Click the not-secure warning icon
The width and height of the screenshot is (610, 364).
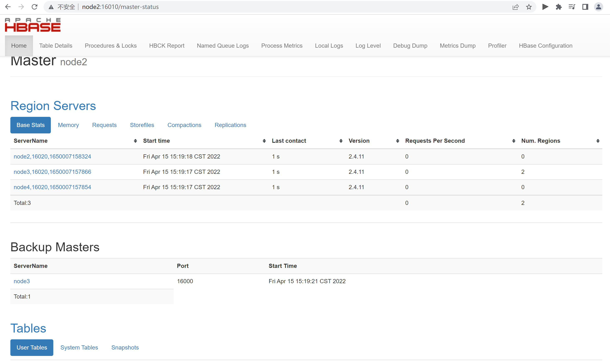pos(51,7)
